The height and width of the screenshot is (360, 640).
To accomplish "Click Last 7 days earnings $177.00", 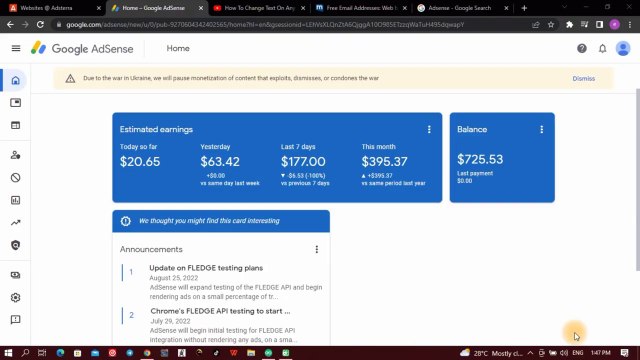I will click(x=303, y=162).
